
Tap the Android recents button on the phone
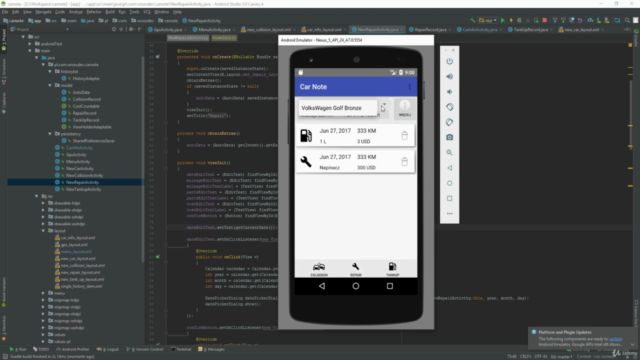[x=390, y=286]
